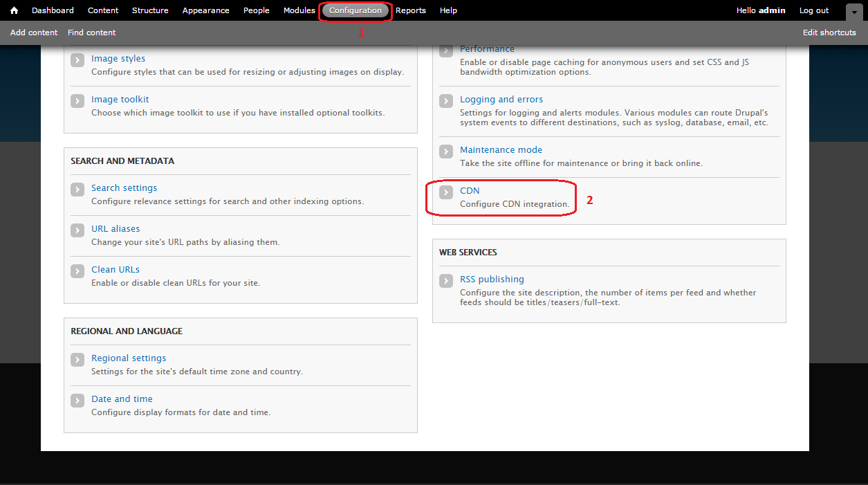This screenshot has height=485, width=868.
Task: Click arrow icon beside Date and time
Action: 77,401
